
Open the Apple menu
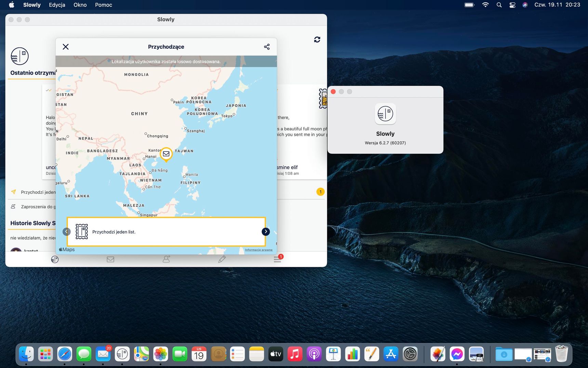pos(12,5)
